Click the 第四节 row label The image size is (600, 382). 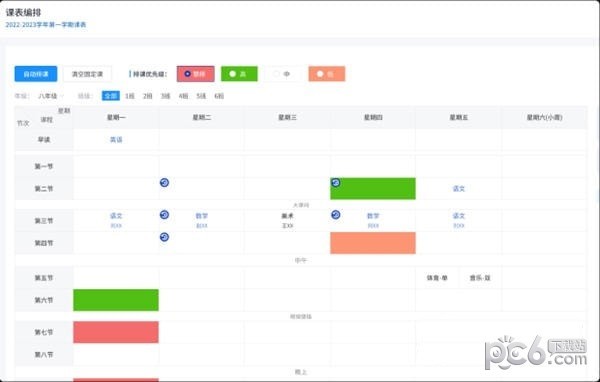pyautogui.click(x=44, y=243)
